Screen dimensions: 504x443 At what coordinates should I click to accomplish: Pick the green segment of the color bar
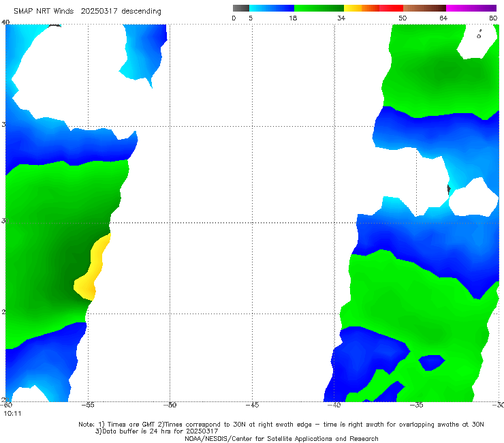click(x=319, y=8)
